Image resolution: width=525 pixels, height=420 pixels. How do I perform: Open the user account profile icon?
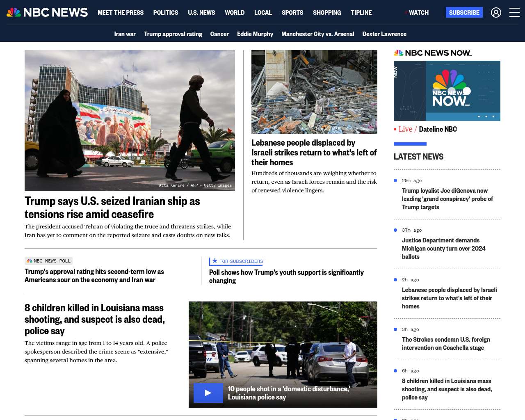pos(496,13)
